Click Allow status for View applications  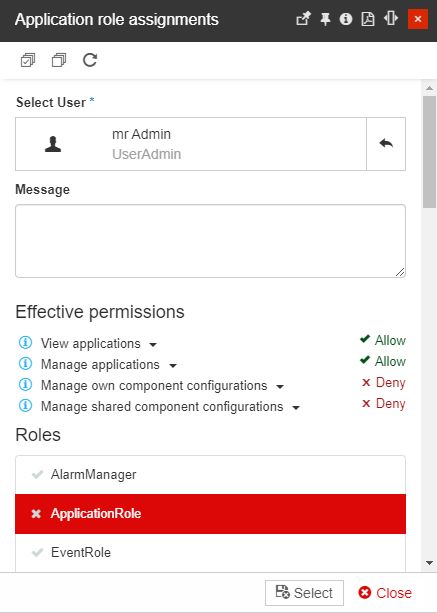pyautogui.click(x=383, y=340)
